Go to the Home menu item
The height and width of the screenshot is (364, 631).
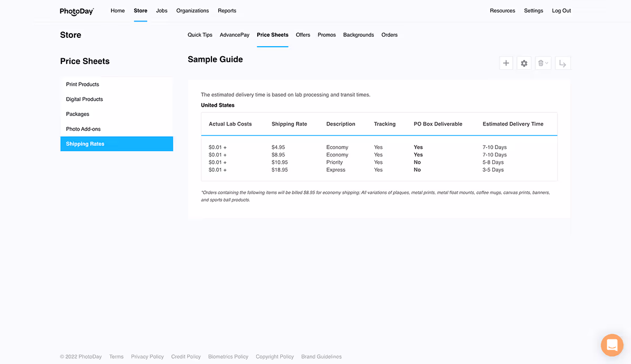118,11
